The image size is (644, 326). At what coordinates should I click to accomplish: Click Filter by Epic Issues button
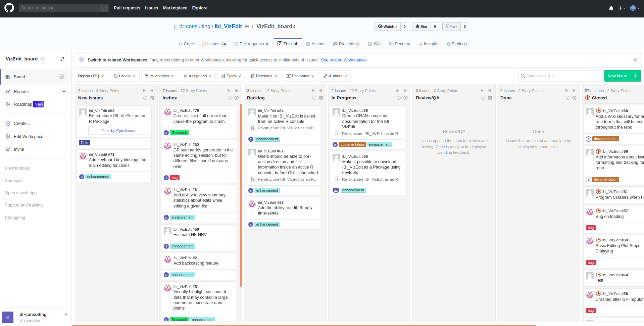pos(119,131)
